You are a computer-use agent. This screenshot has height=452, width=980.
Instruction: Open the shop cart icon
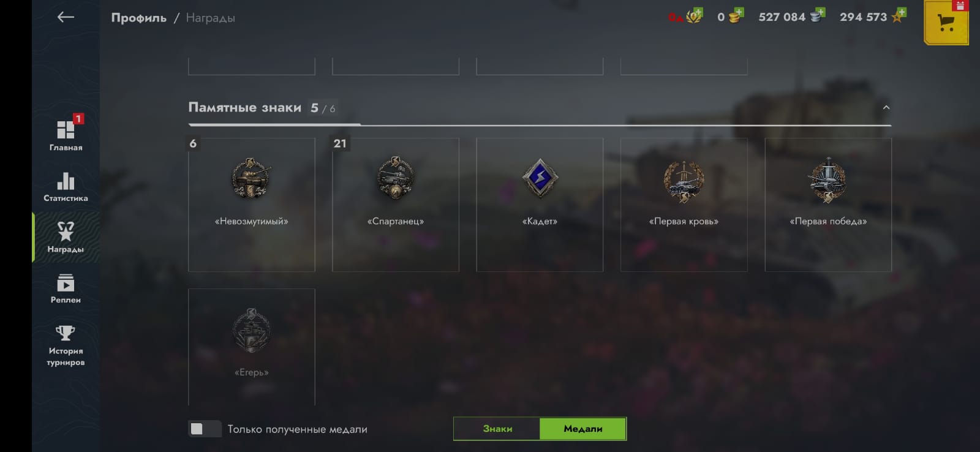coord(946,23)
